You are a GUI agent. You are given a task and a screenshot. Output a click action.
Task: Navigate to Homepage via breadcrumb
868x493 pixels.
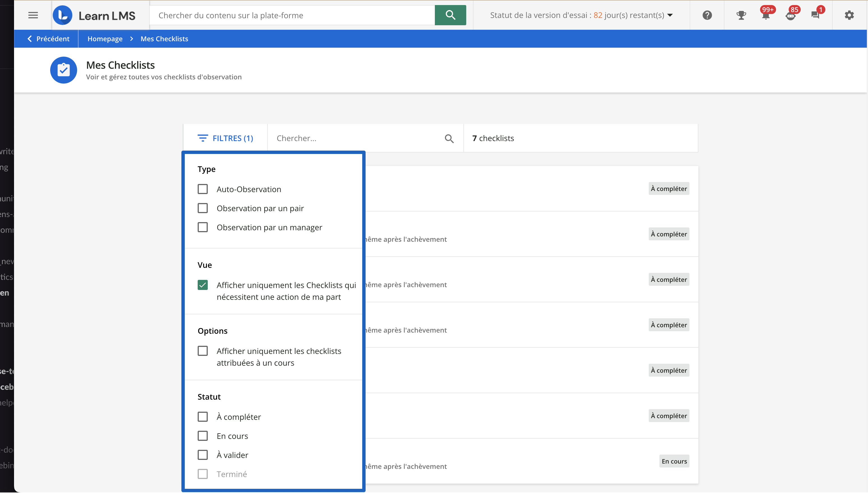click(105, 39)
